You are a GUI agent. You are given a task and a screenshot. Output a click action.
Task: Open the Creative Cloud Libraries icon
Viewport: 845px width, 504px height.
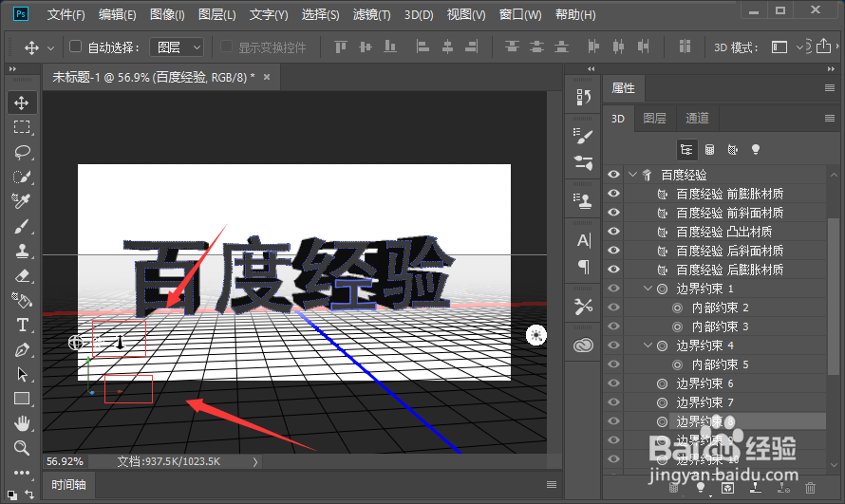583,345
